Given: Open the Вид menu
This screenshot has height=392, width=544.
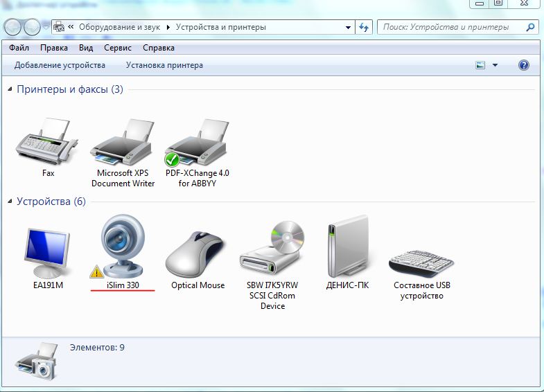Looking at the screenshot, I should click(86, 48).
